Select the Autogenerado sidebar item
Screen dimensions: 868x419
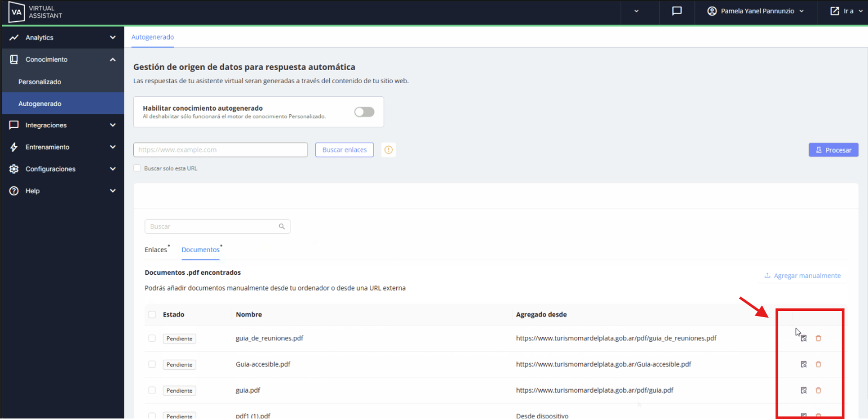[63, 103]
